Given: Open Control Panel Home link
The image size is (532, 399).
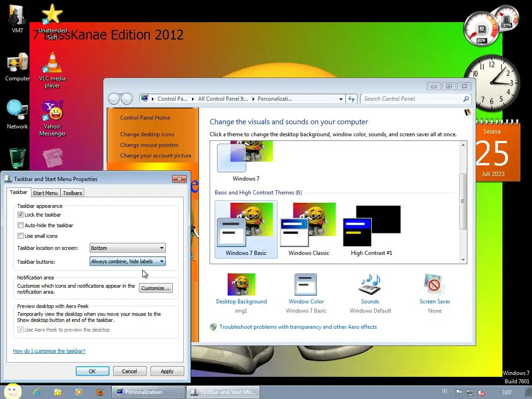Looking at the screenshot, I should (145, 118).
